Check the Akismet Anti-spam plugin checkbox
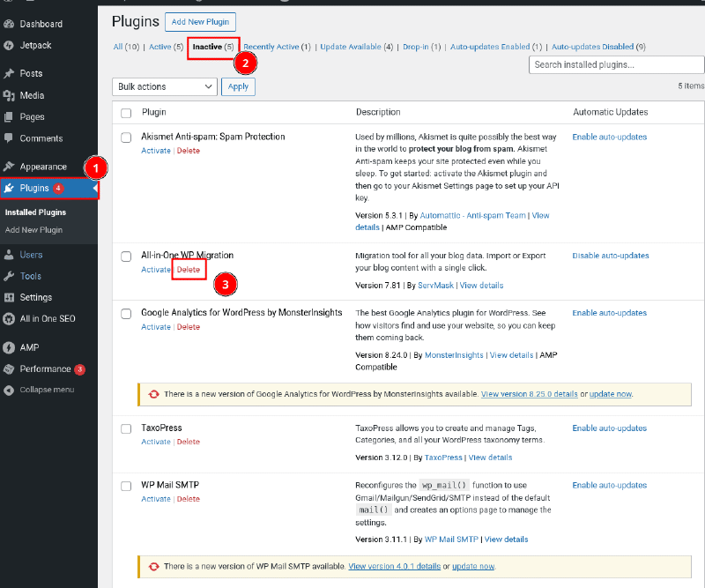This screenshot has height=588, width=705. (126, 138)
